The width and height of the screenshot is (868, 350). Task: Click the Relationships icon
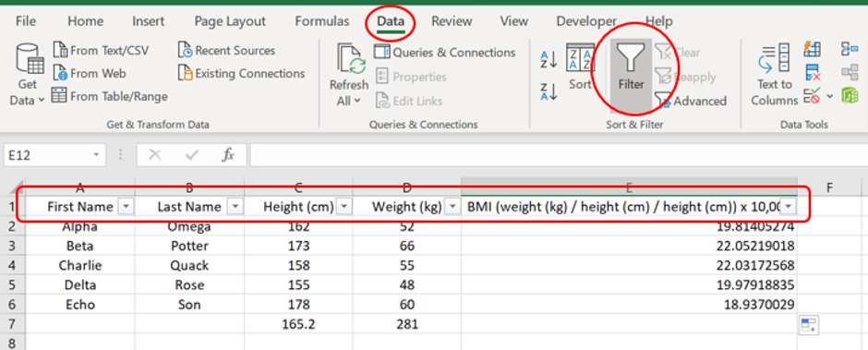point(850,73)
